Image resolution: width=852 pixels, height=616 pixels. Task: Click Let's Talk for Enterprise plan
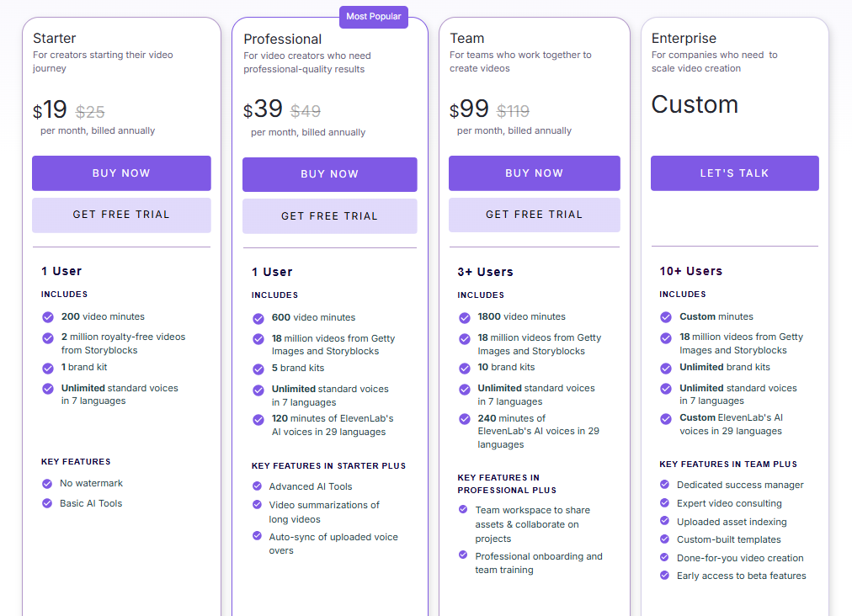735,173
